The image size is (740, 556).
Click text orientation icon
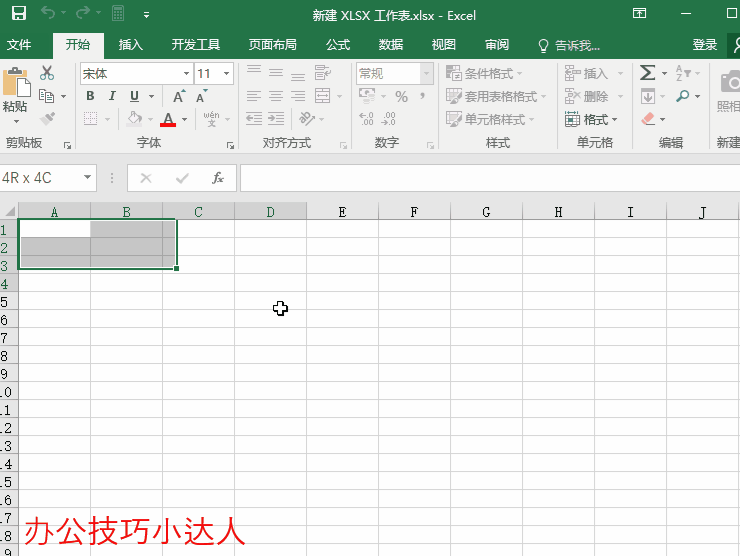click(x=307, y=118)
